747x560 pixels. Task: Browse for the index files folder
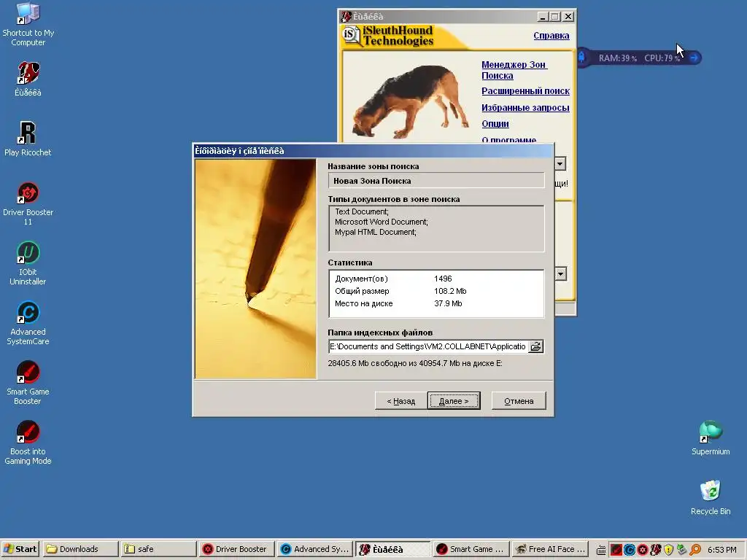click(x=536, y=346)
